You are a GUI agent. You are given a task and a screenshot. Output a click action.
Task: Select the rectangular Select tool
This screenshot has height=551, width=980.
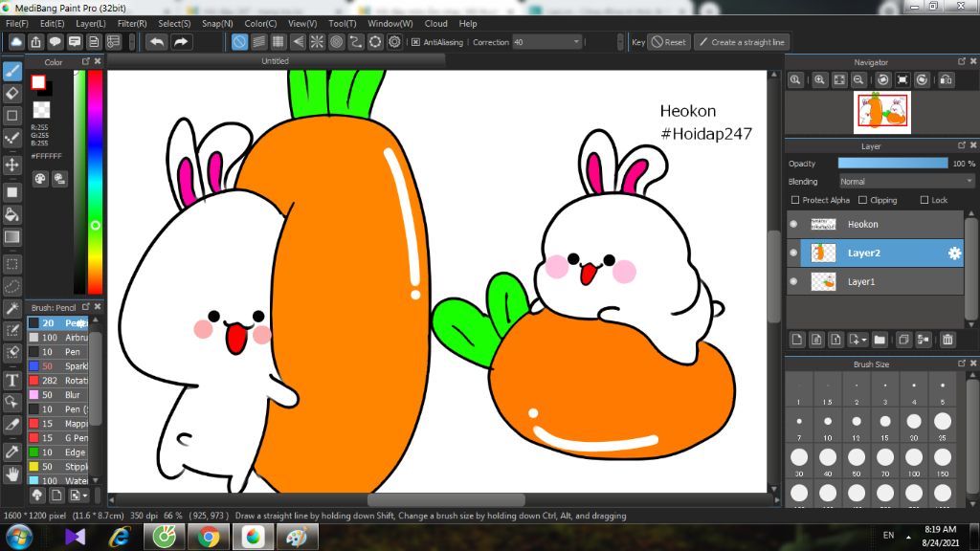[x=11, y=264]
